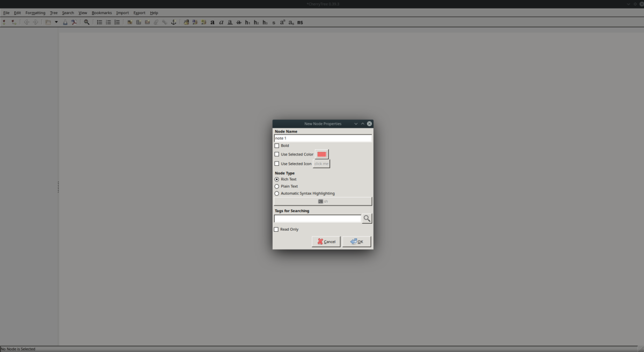Cancel the New Node Properties dialog
Image resolution: width=644 pixels, height=352 pixels.
point(326,241)
